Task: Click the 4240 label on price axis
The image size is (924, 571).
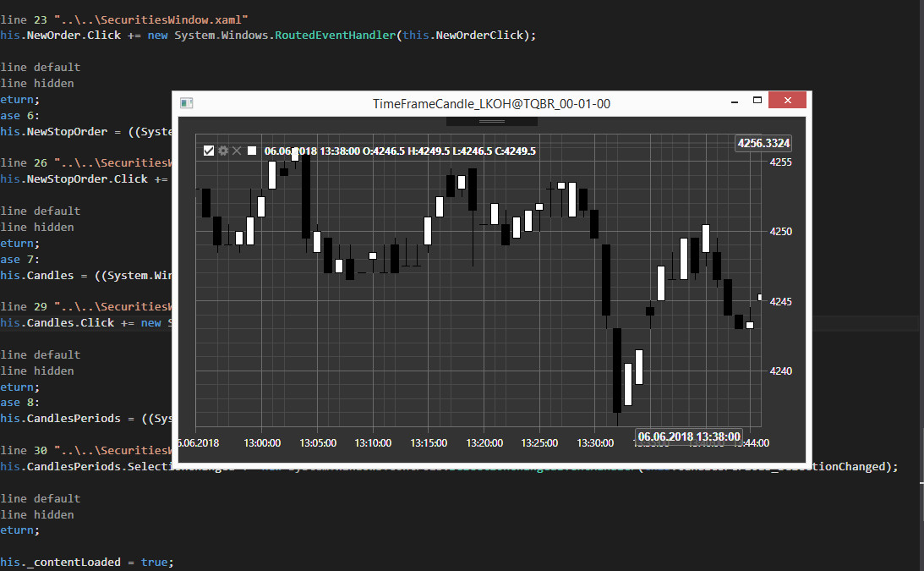Action: 780,371
